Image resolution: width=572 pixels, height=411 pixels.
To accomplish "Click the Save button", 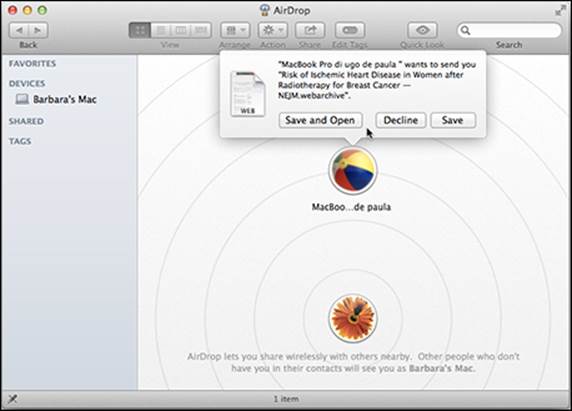I will pos(453,120).
